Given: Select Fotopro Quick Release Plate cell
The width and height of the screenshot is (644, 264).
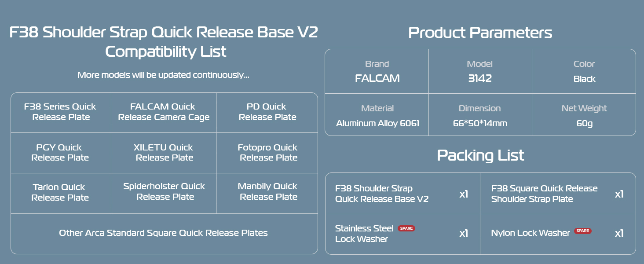Looking at the screenshot, I should 267,153.
